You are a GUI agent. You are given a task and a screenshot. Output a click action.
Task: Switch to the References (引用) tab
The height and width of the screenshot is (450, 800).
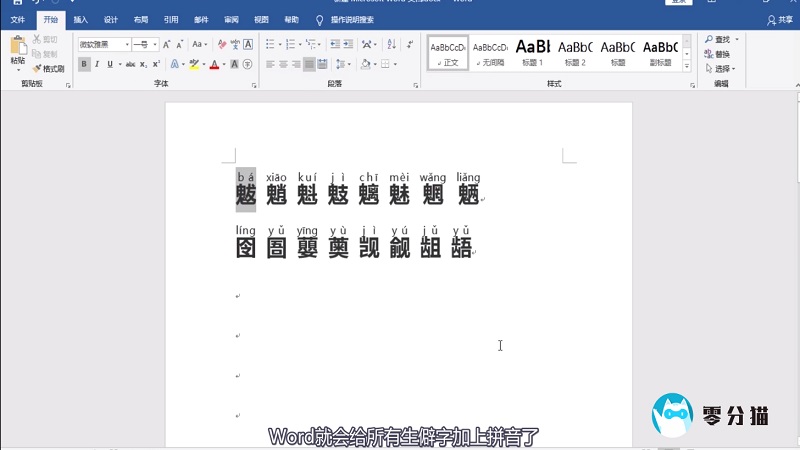(171, 20)
